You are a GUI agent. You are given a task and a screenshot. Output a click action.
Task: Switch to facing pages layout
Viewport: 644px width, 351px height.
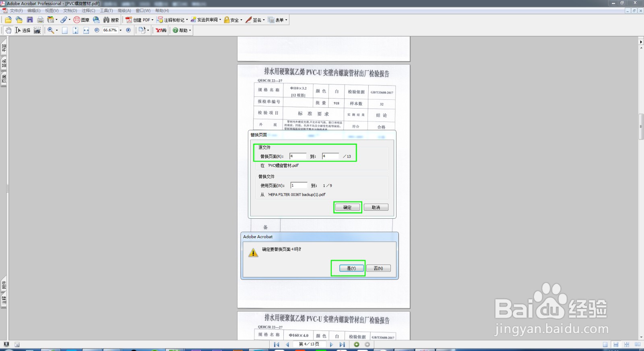click(638, 345)
